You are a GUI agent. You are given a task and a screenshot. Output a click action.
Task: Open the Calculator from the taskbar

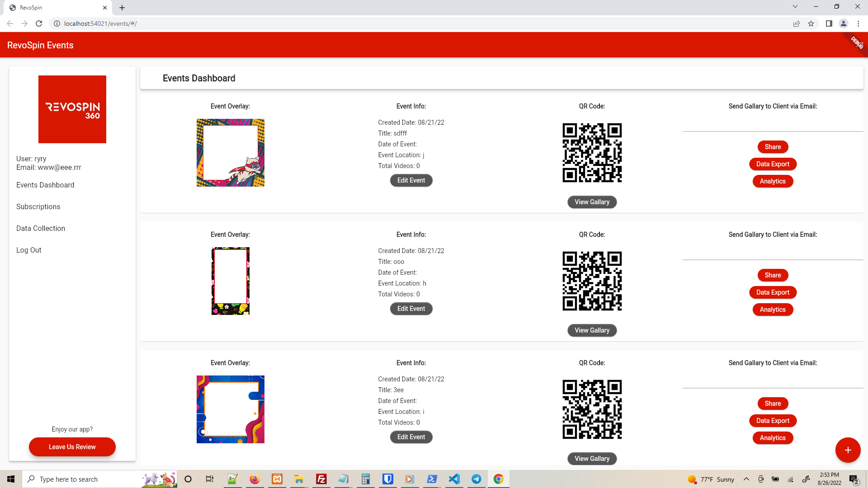click(365, 479)
